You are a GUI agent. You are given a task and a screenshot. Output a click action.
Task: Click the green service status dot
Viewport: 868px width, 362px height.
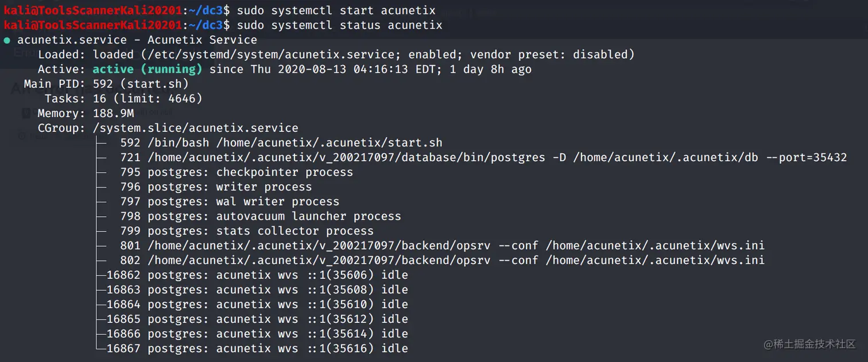tap(6, 40)
